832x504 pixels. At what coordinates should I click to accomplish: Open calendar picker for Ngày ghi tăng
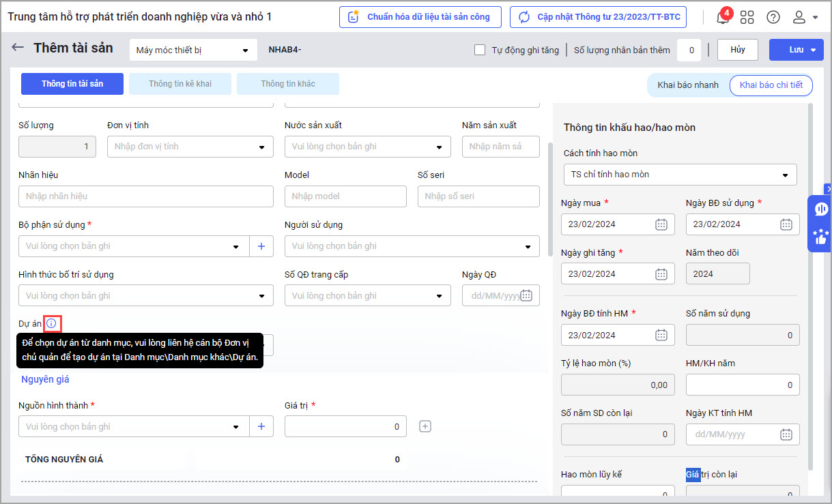point(661,274)
